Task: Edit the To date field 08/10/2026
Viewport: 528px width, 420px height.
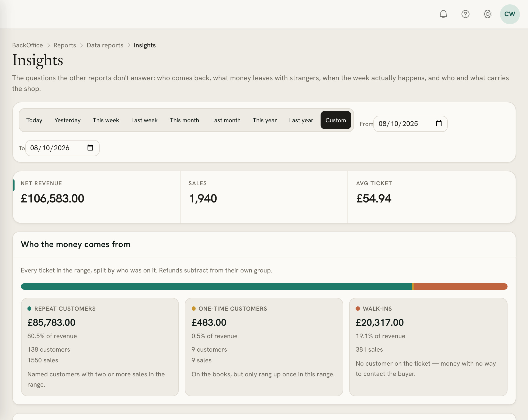Action: pos(62,148)
